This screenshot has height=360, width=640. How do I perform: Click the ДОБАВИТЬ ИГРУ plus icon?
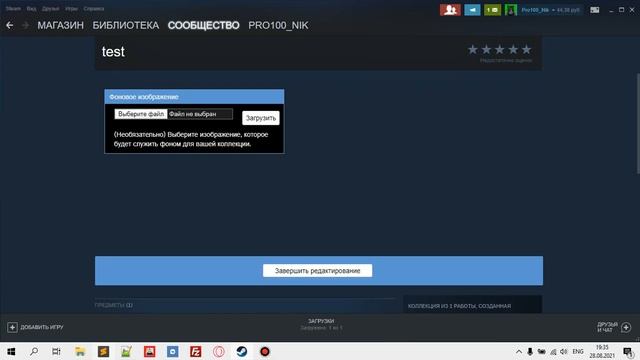point(12,327)
